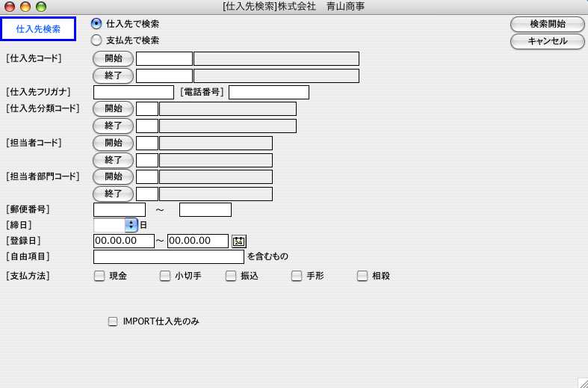Select 支払先で検索 radio button
Image resolution: width=588 pixels, height=388 pixels.
(x=96, y=40)
